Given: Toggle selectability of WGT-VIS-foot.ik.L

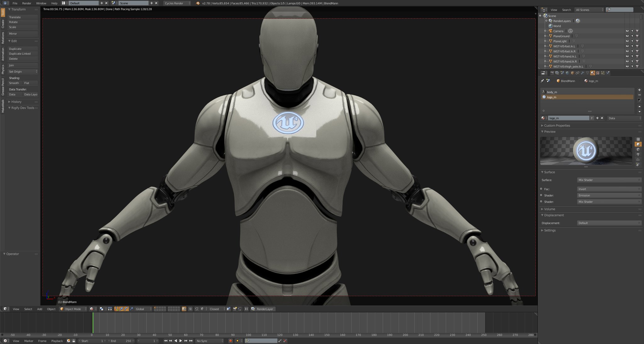Looking at the screenshot, I should pyautogui.click(x=632, y=46).
